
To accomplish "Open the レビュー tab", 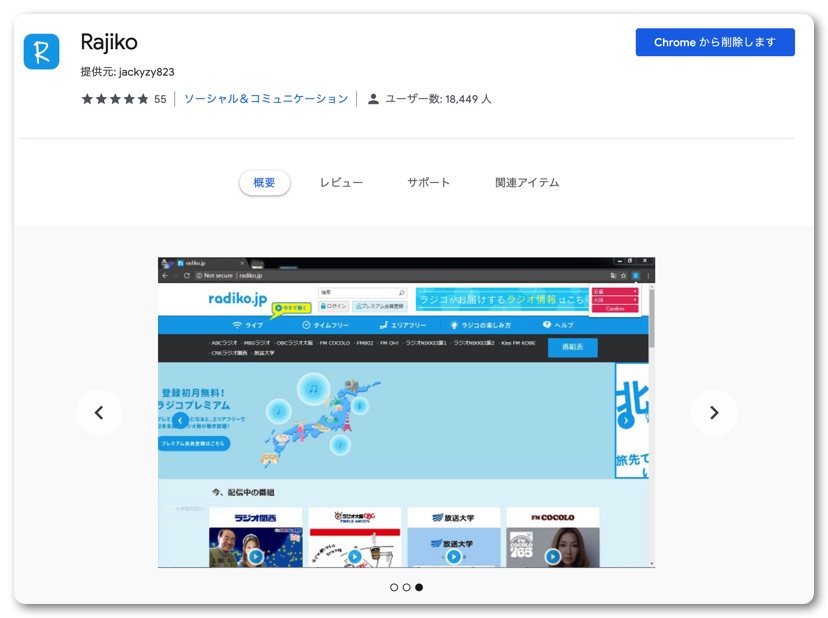I will (341, 183).
